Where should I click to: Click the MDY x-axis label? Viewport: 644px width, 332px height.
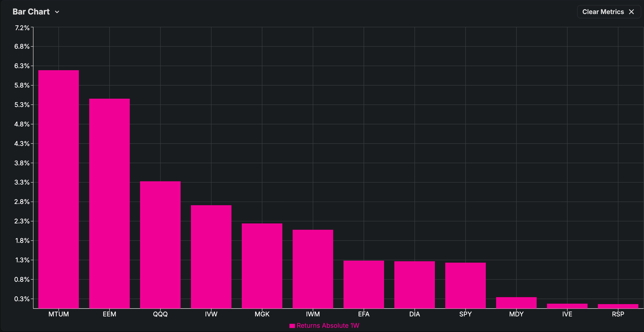(516, 314)
